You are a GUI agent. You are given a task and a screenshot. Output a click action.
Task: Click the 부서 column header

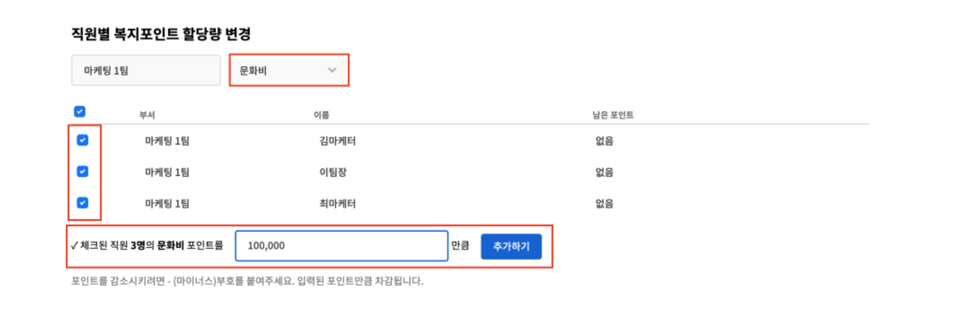coord(147,115)
